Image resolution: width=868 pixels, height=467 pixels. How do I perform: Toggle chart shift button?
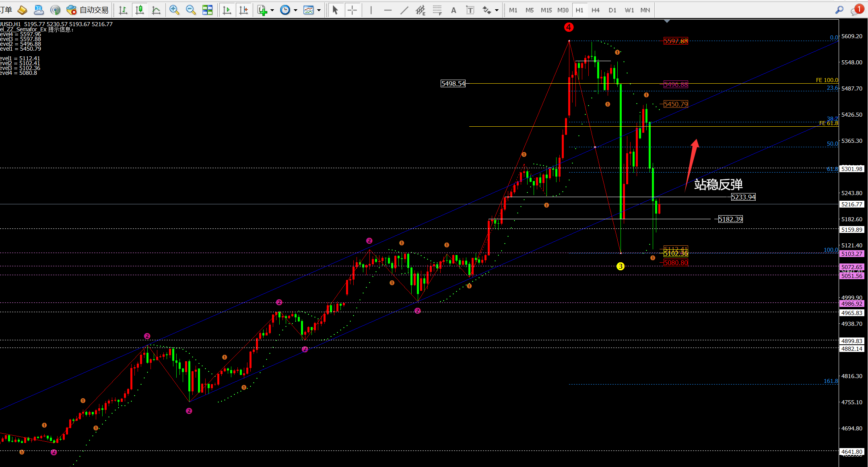tap(243, 10)
